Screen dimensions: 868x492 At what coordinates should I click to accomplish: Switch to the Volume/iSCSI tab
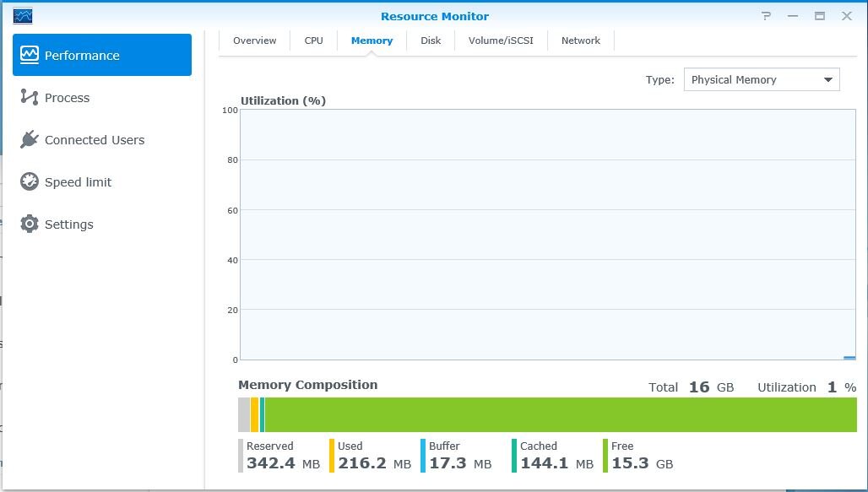[501, 41]
